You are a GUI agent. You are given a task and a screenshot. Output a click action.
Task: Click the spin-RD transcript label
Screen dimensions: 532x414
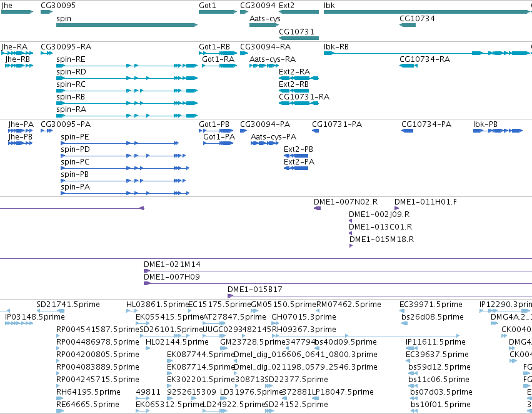tap(71, 72)
